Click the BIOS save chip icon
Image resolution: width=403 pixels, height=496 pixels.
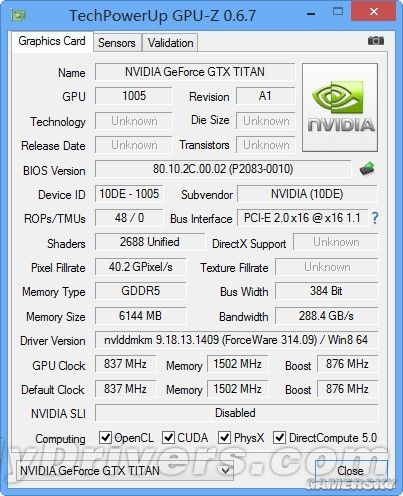click(367, 169)
